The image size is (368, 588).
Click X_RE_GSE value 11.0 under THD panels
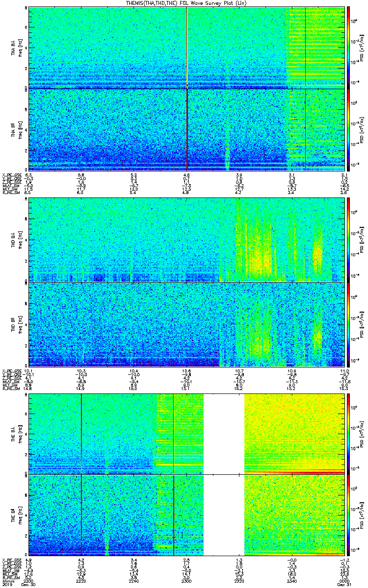344,370
